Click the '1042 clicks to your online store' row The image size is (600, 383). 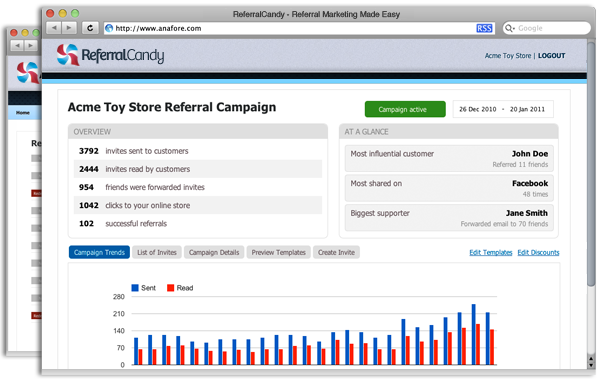198,205
